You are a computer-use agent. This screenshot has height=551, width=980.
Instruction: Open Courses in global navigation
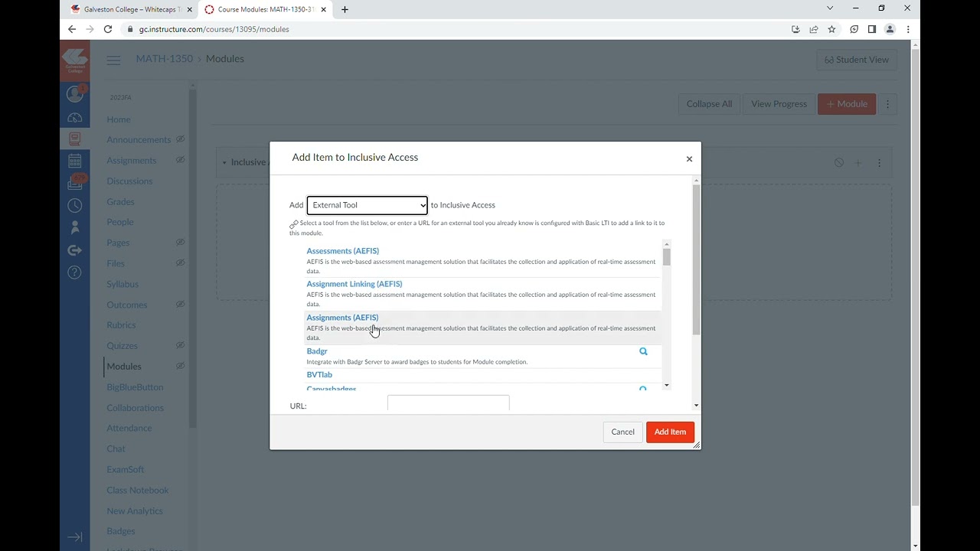tap(75, 139)
